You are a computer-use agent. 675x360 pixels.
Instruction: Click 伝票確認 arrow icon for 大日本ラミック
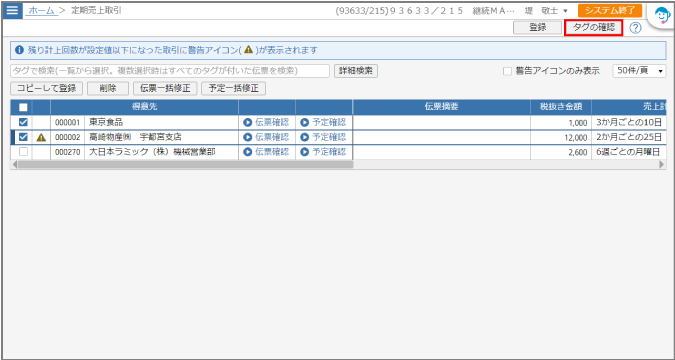(247, 152)
